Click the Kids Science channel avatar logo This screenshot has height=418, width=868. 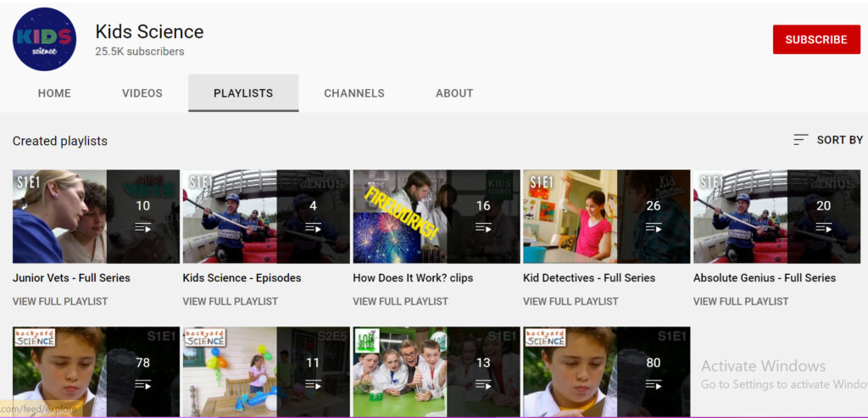tap(44, 40)
